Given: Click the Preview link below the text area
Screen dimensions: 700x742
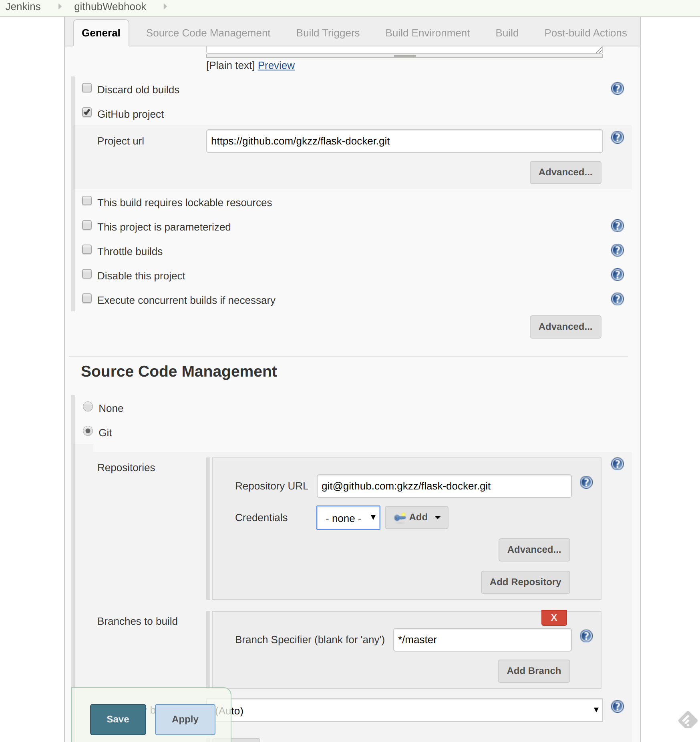Looking at the screenshot, I should point(276,65).
